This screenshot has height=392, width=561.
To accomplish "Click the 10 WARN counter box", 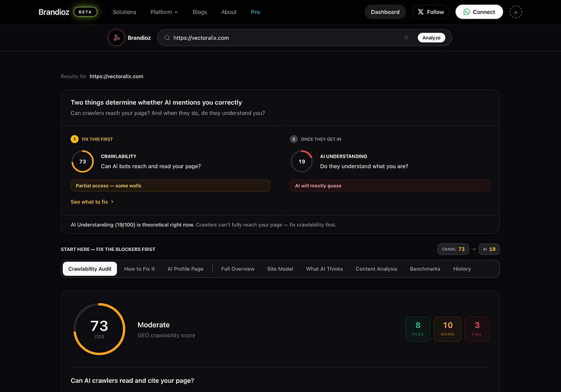I will (448, 329).
